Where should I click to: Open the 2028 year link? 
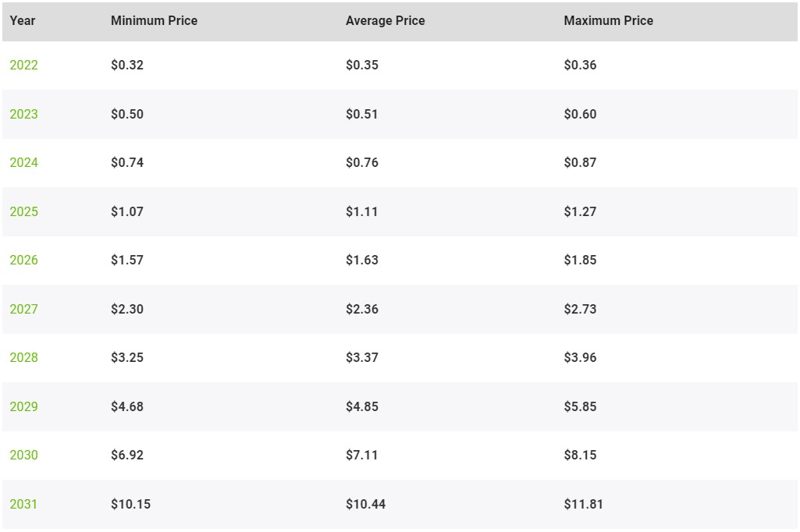click(x=23, y=357)
